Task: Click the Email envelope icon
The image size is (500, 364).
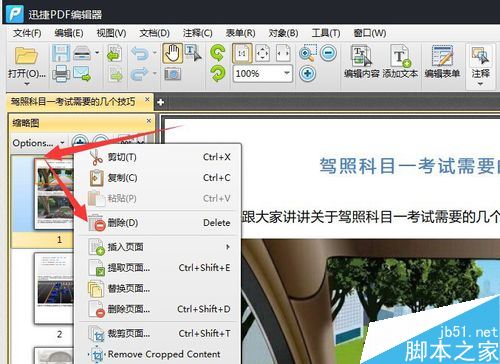Action: coord(82,73)
